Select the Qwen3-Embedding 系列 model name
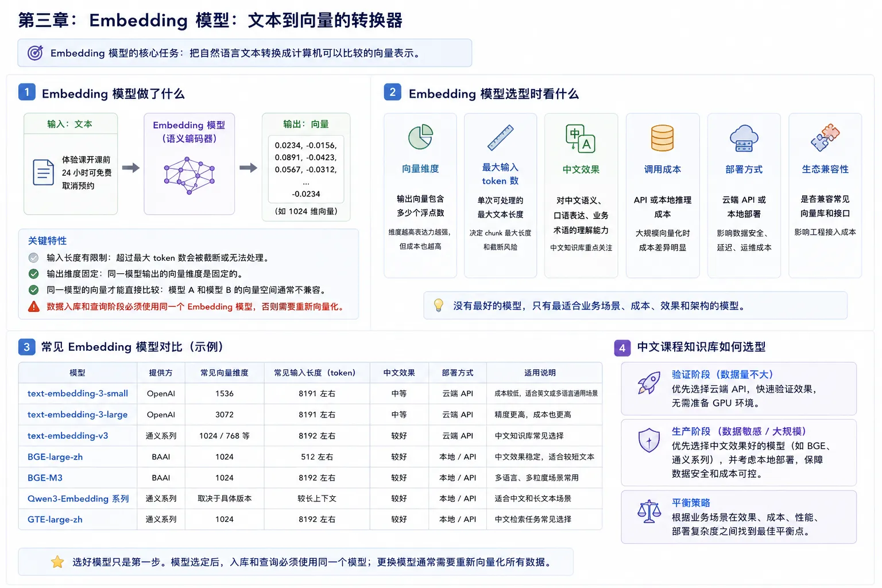The width and height of the screenshot is (882, 588). [x=78, y=498]
